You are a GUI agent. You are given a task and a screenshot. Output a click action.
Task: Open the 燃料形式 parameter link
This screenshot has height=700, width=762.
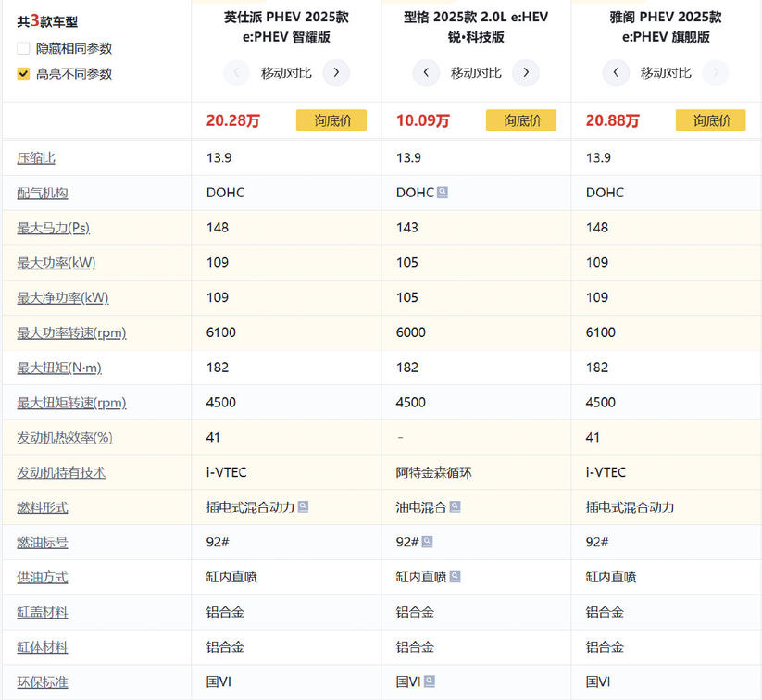click(43, 508)
